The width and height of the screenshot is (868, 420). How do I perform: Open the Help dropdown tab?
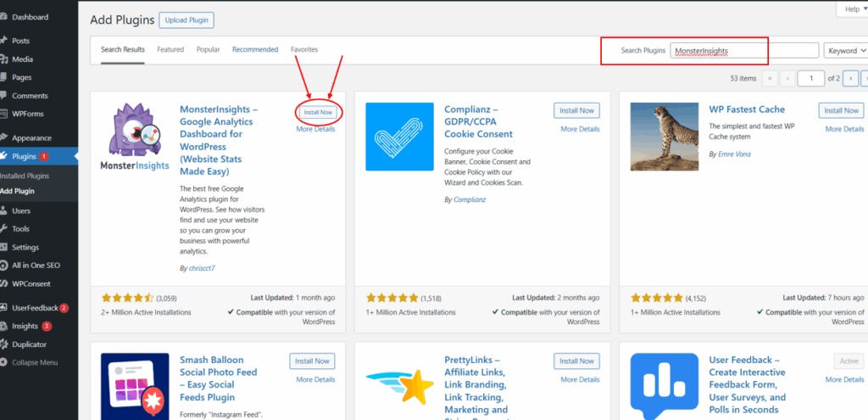click(x=852, y=9)
